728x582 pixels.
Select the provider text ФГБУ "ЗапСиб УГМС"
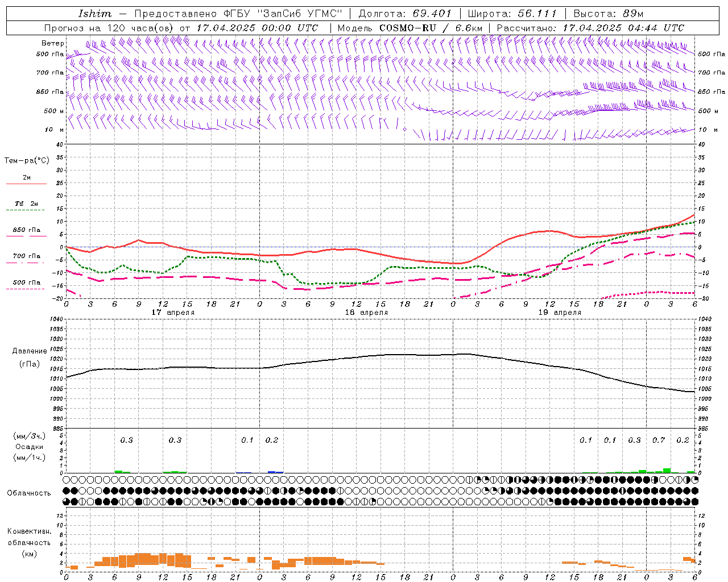coord(283,14)
